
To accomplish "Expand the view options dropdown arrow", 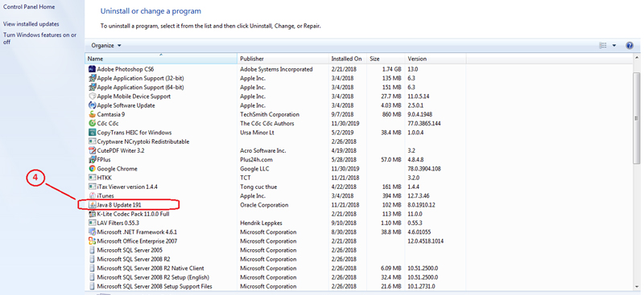I will pyautogui.click(x=614, y=46).
